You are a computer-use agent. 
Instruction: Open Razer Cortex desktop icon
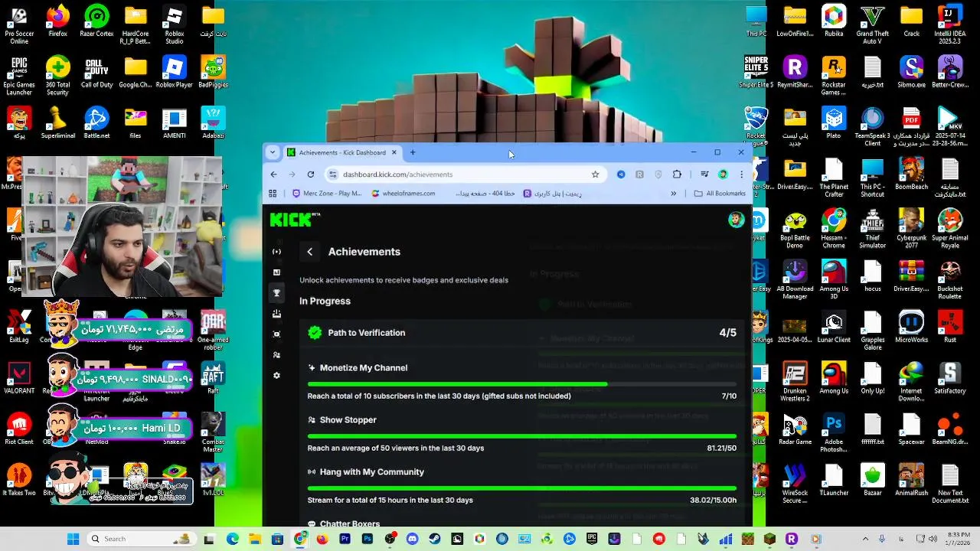[x=96, y=21]
